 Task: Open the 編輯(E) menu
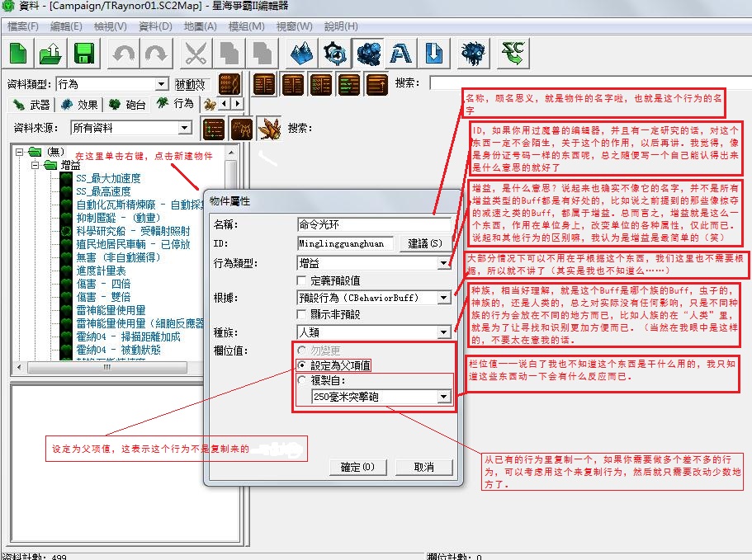pos(66,26)
